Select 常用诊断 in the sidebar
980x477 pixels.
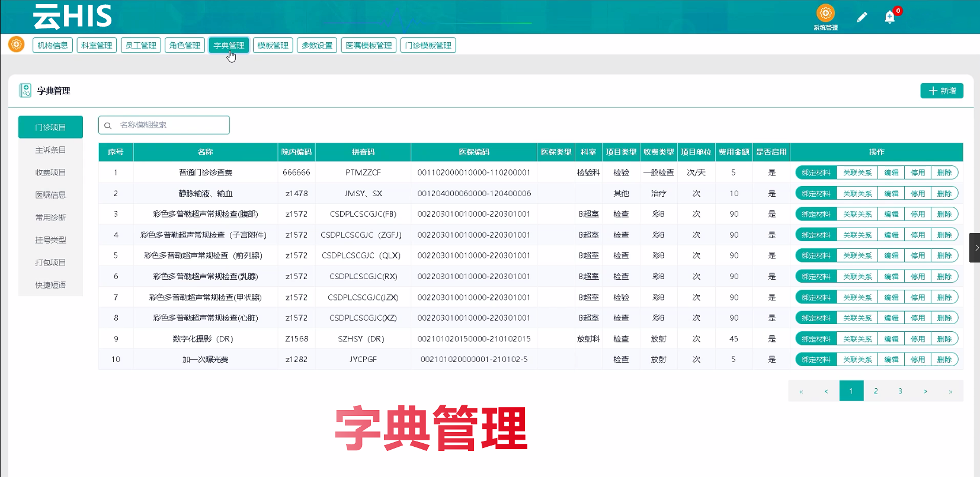coord(50,217)
